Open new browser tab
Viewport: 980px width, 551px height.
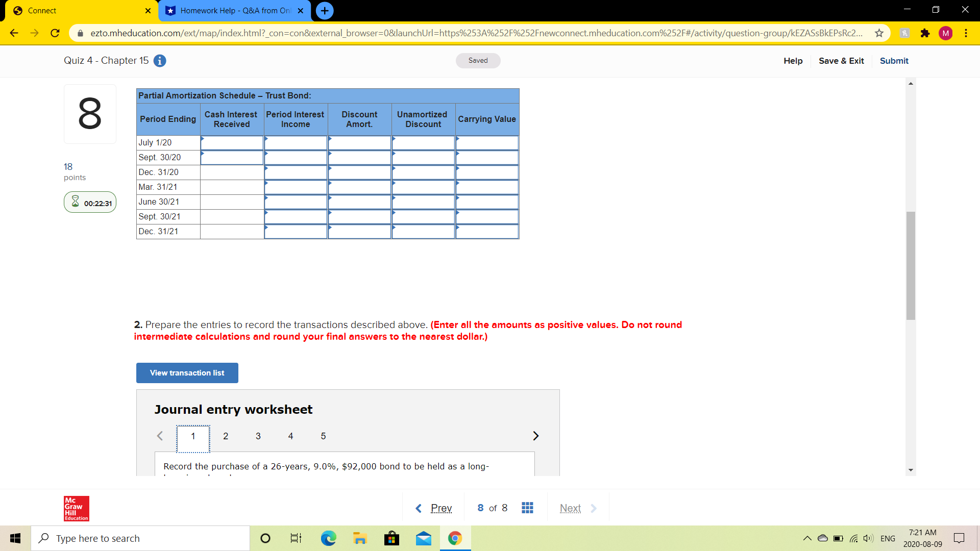tap(325, 11)
